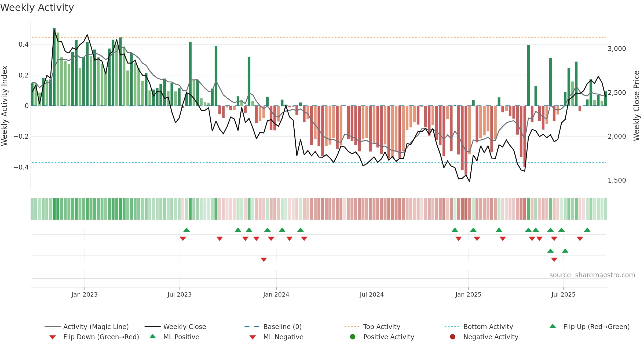Click the ML Negative marker before Jan 2024
The height and width of the screenshot is (362, 644).
(264, 260)
